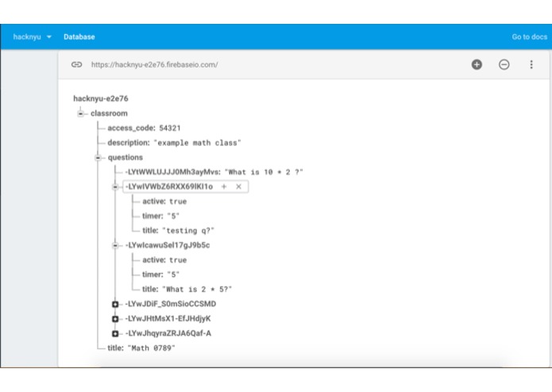Click the description key
The width and height of the screenshot is (552, 392).
point(129,143)
